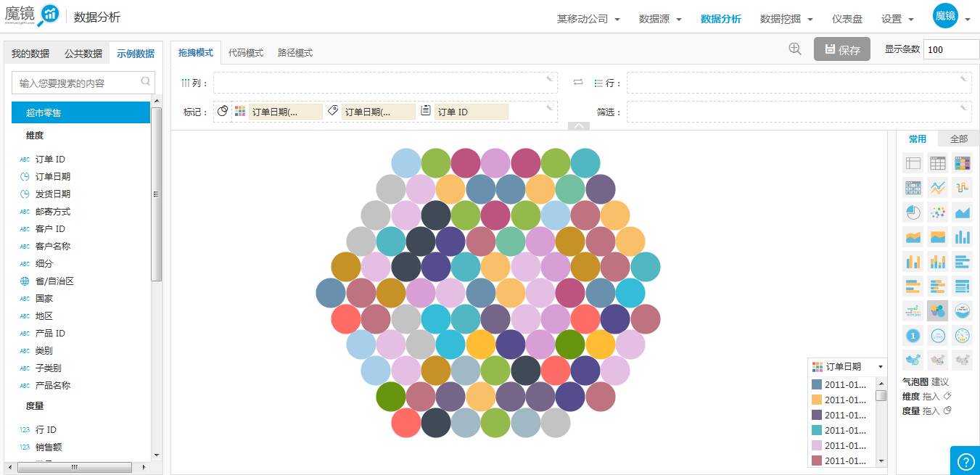Click the detail list icon before 订单 ID pill
Image resolution: width=980 pixels, height=475 pixels.
point(426,111)
